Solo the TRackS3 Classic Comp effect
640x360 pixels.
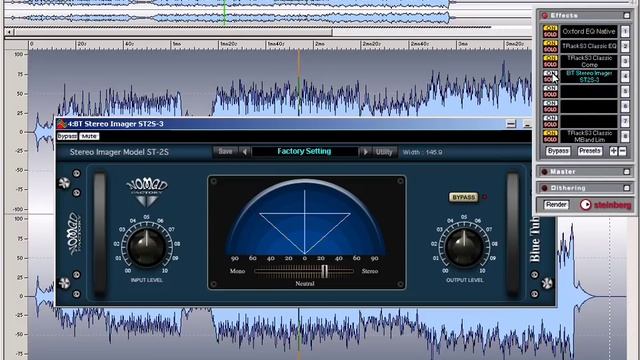tap(550, 64)
